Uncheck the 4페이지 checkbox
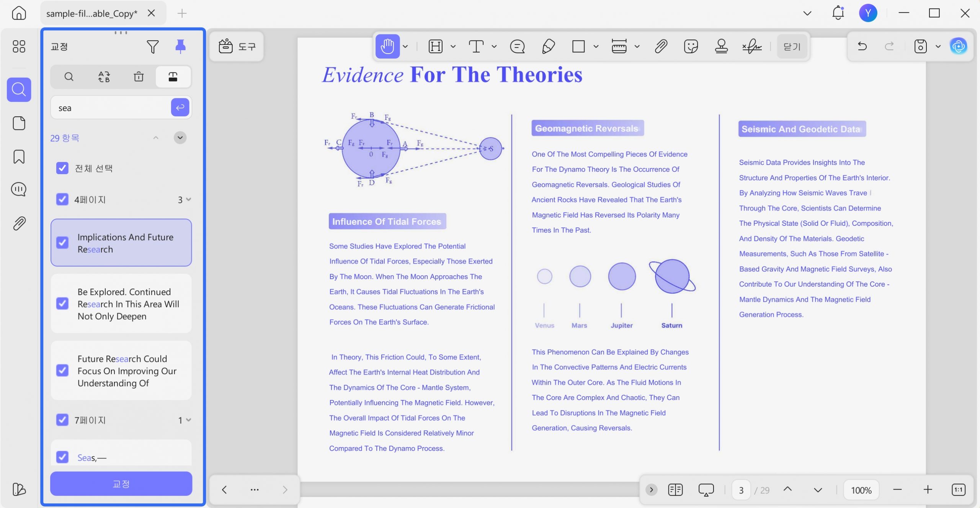The width and height of the screenshot is (980, 508). coord(62,199)
